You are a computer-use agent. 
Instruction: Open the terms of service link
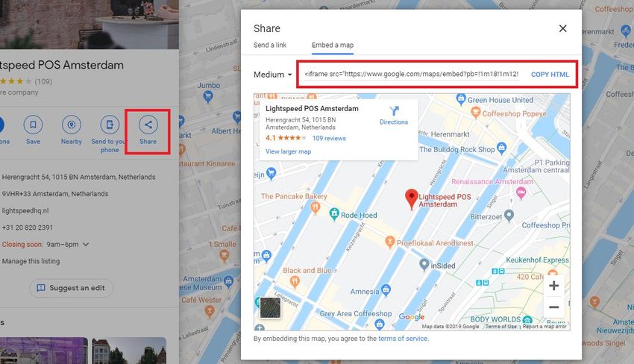403,339
